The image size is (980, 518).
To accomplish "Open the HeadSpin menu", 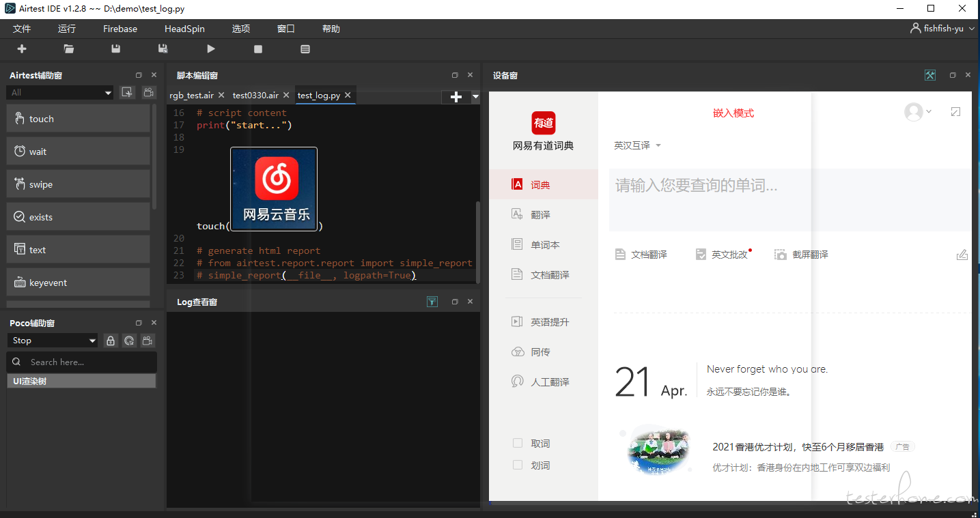I will click(x=184, y=29).
